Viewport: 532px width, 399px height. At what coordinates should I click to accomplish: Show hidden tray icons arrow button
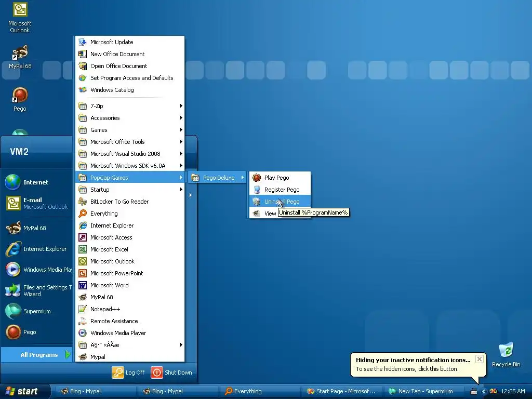pyautogui.click(x=484, y=391)
